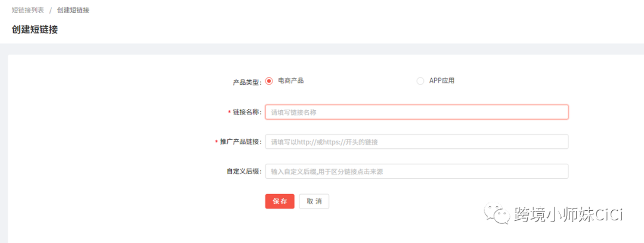Click the APP应用 option label text
The height and width of the screenshot is (243, 644).
tap(442, 80)
